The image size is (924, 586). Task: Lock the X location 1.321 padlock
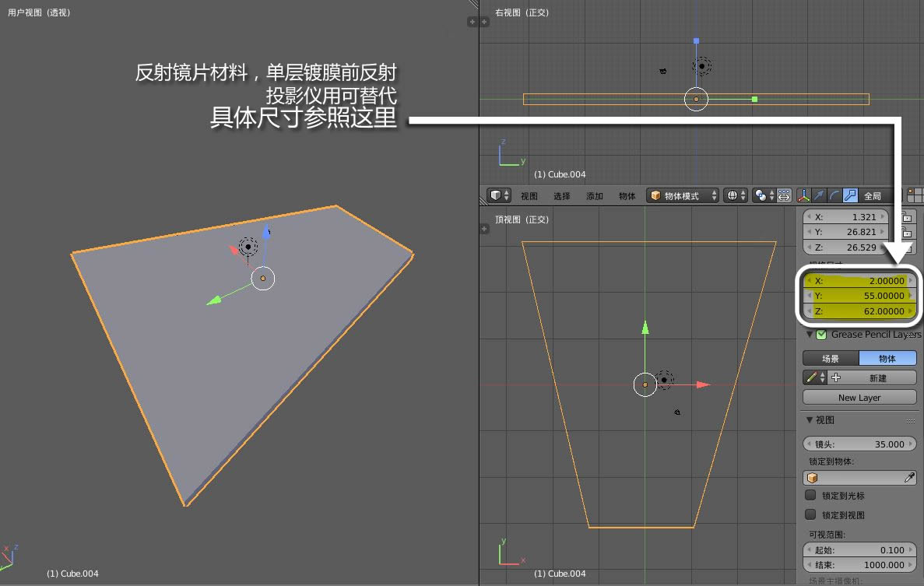(907, 217)
